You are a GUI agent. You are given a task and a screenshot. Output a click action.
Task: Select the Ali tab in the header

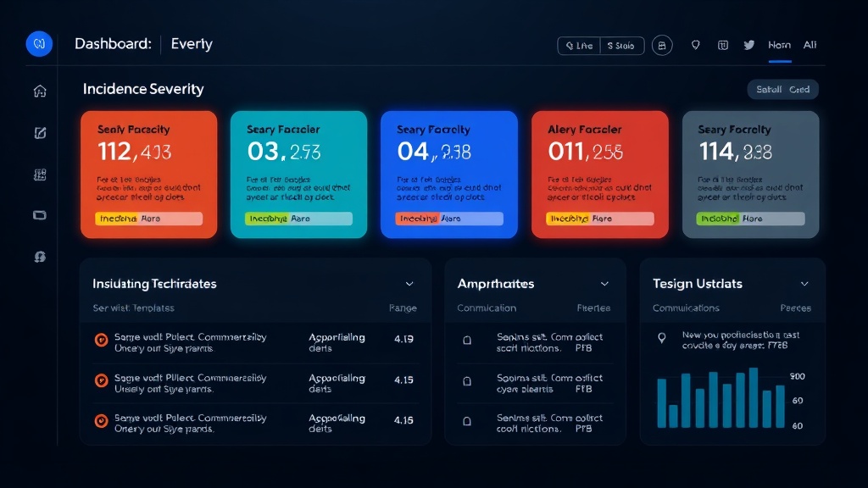pos(810,45)
